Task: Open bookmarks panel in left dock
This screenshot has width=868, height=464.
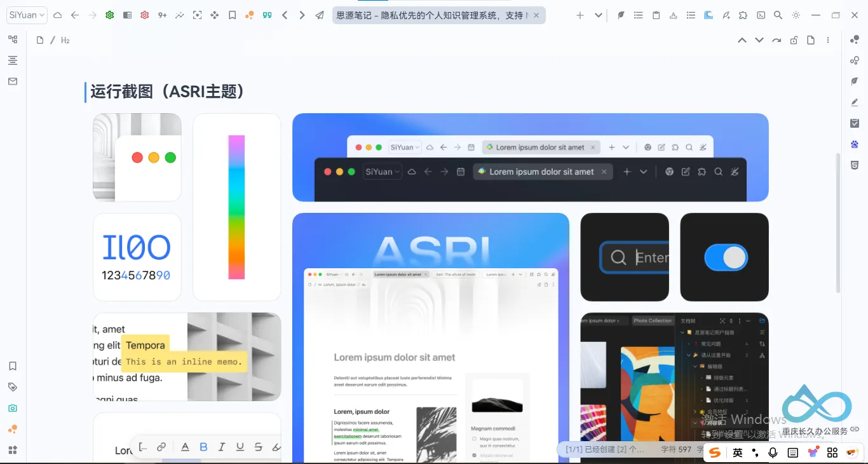Action: [13, 366]
